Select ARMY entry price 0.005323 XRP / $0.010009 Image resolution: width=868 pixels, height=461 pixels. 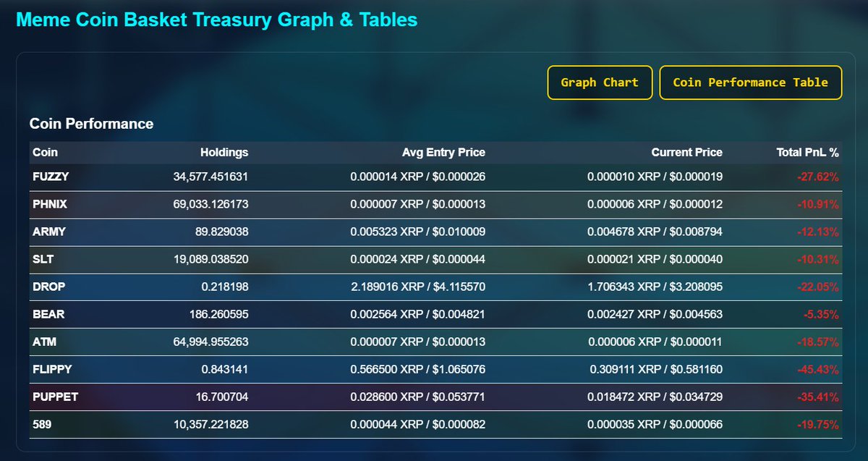tap(418, 232)
